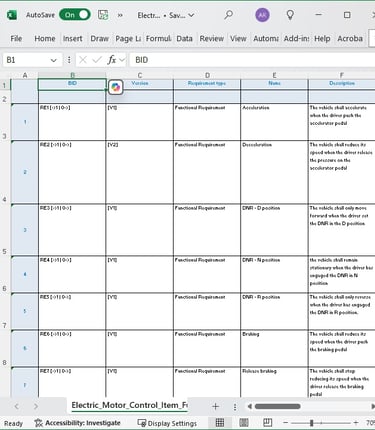The width and height of the screenshot is (375, 430).
Task: Click the [V2] version cell
Action: point(140,172)
